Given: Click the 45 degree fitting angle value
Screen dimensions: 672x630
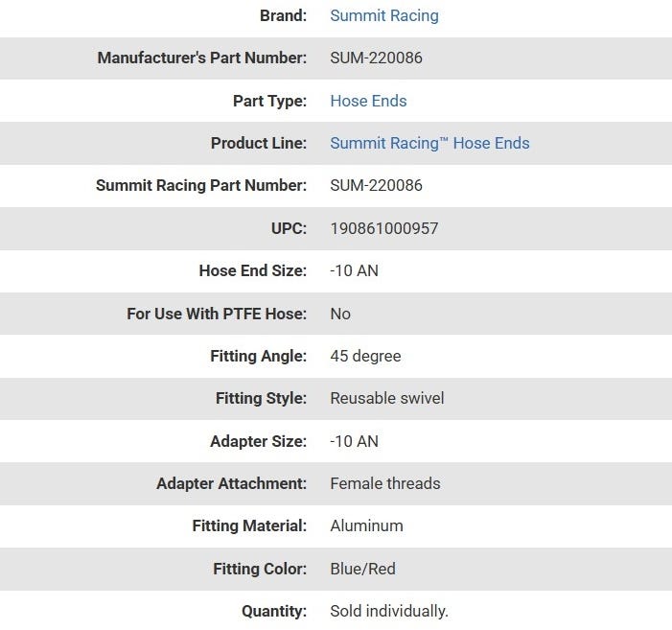Looking at the screenshot, I should pos(365,356).
